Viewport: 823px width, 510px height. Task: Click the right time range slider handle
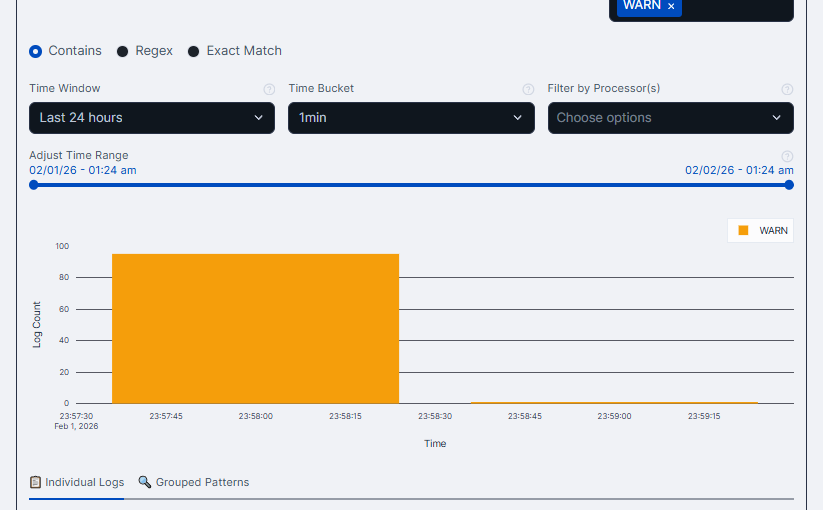click(x=789, y=185)
